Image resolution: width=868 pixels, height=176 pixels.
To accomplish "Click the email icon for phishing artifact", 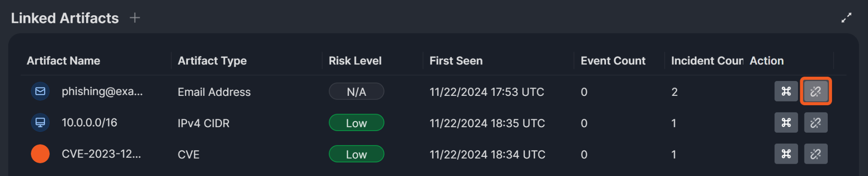I will (40, 91).
